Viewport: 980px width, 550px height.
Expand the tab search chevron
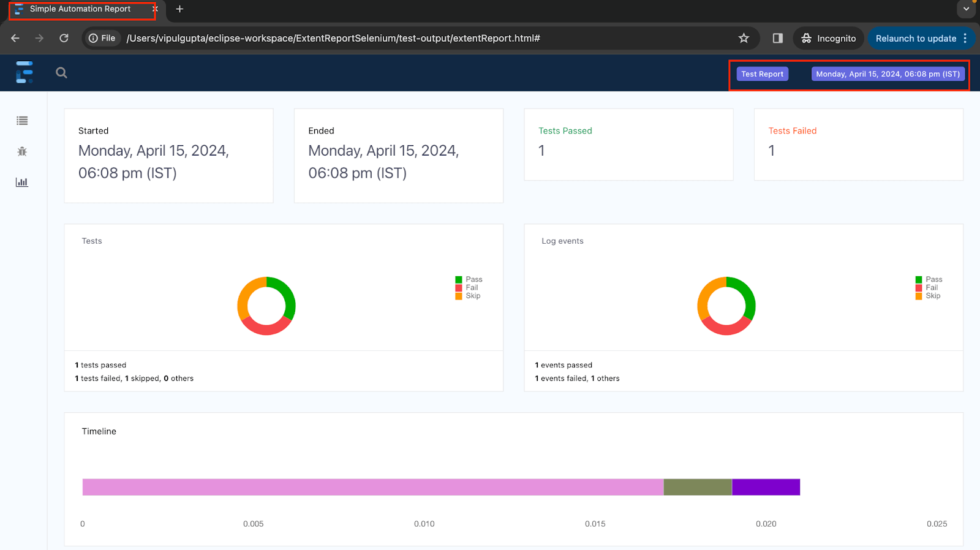click(966, 9)
